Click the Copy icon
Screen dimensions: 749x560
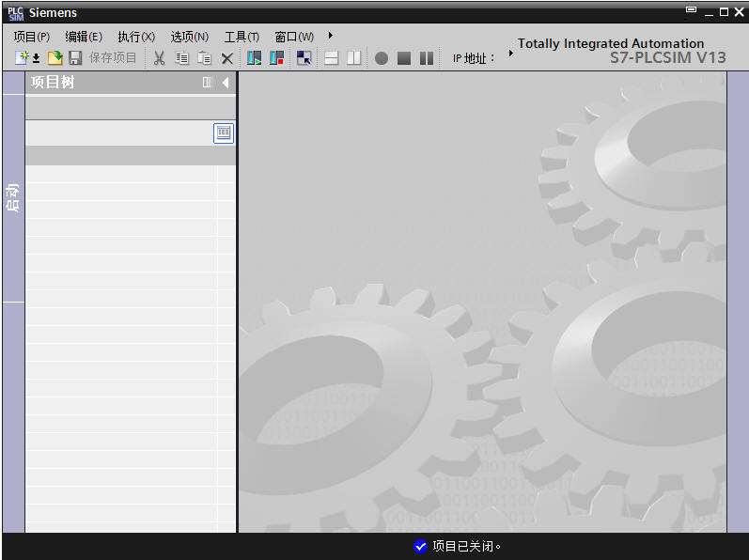[181, 58]
